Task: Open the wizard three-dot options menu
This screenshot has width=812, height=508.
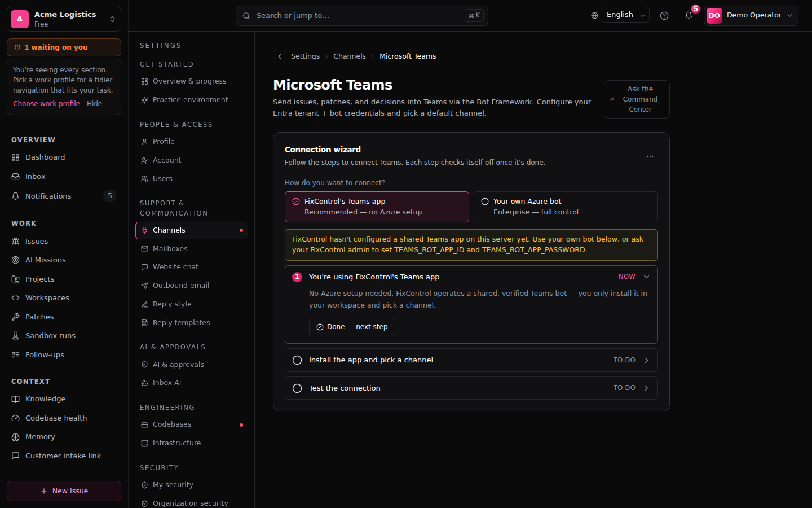Action: (650, 156)
